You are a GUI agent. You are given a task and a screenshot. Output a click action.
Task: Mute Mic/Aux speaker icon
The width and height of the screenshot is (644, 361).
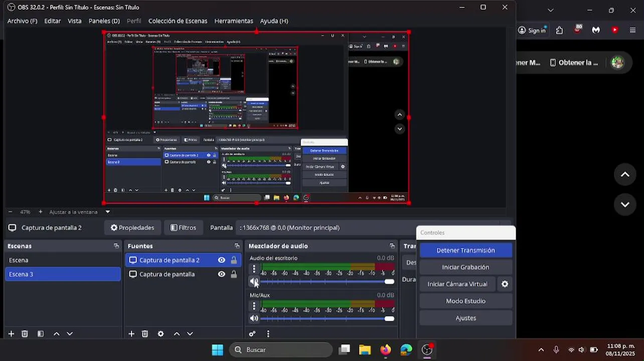pos(254,318)
